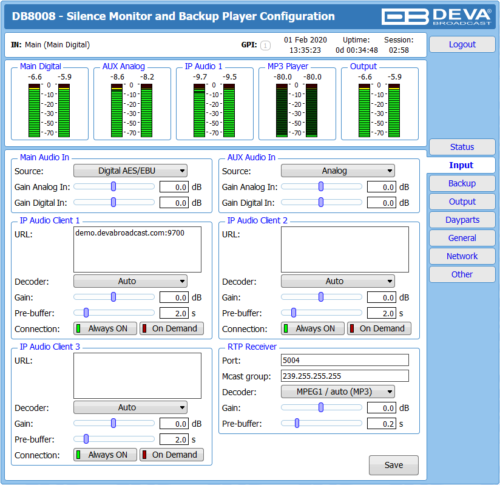Click Main Audio In Gain Analog dB field
This screenshot has width=500, height=485.
point(174,187)
